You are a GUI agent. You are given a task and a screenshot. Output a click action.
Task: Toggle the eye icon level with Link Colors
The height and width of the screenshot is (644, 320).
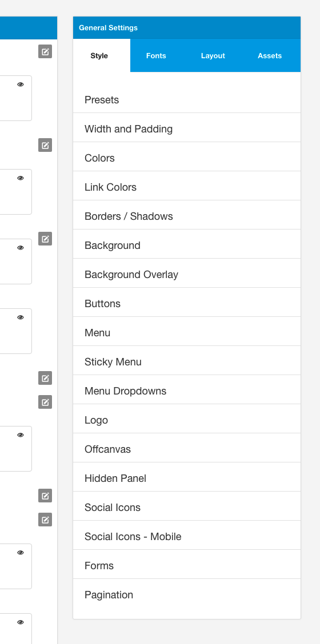(21, 178)
